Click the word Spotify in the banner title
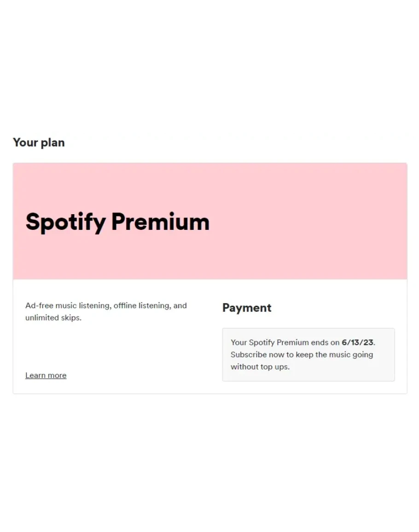419x532 pixels. pyautogui.click(x=65, y=222)
